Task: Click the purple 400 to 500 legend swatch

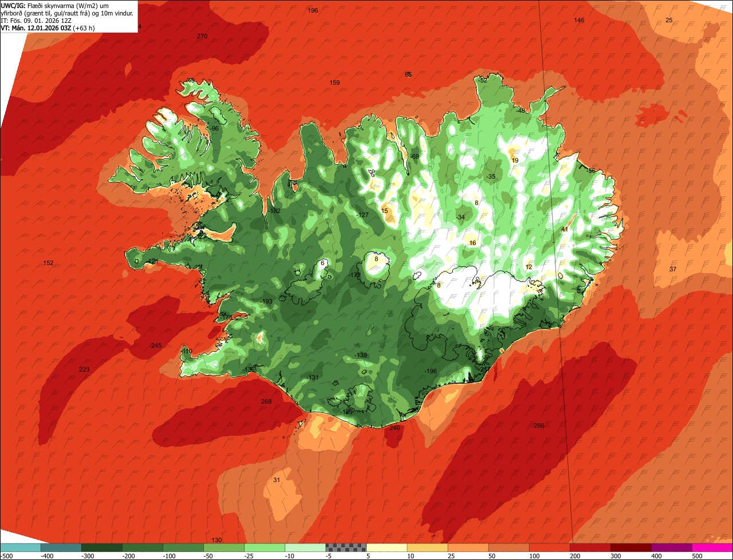Action: click(671, 547)
